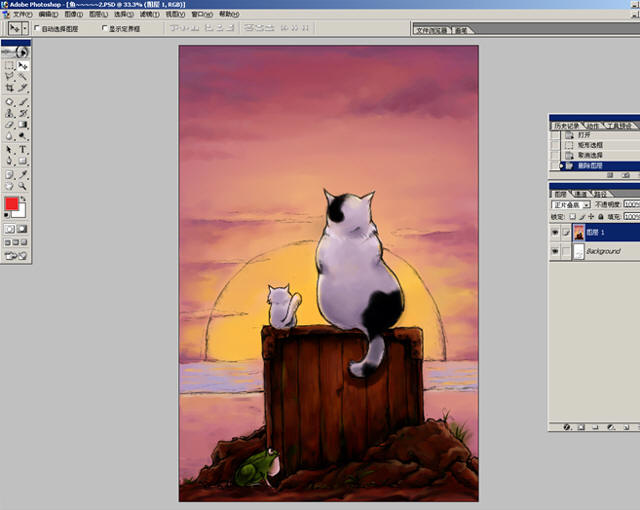This screenshot has width=640, height=510.
Task: Select the Eraser tool
Action: pyautogui.click(x=9, y=124)
